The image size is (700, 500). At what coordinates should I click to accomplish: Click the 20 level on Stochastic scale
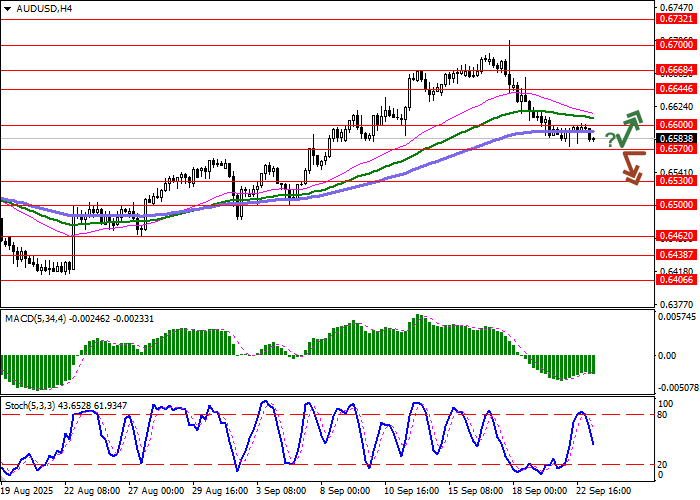point(662,465)
